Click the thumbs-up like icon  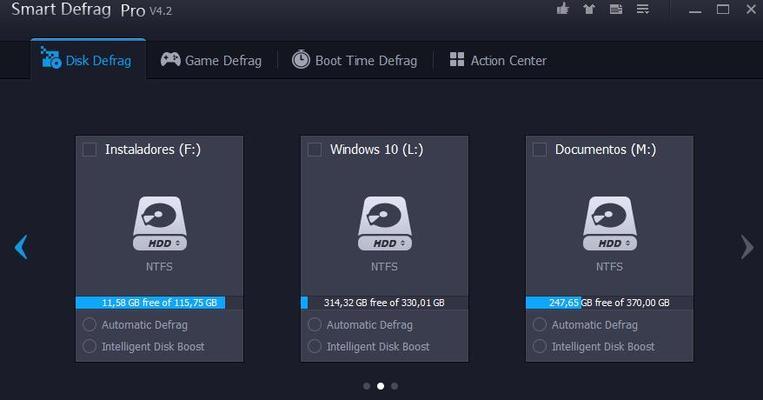tap(563, 9)
